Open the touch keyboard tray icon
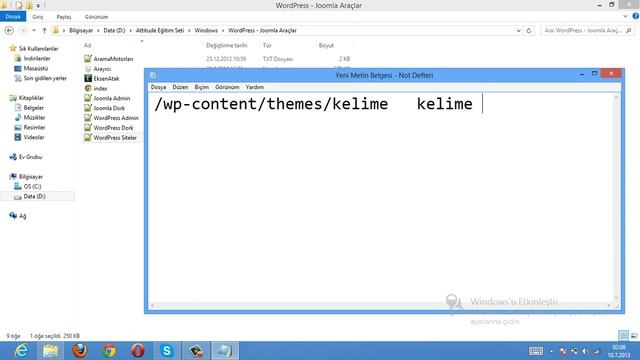640x360 pixels. coord(536,351)
